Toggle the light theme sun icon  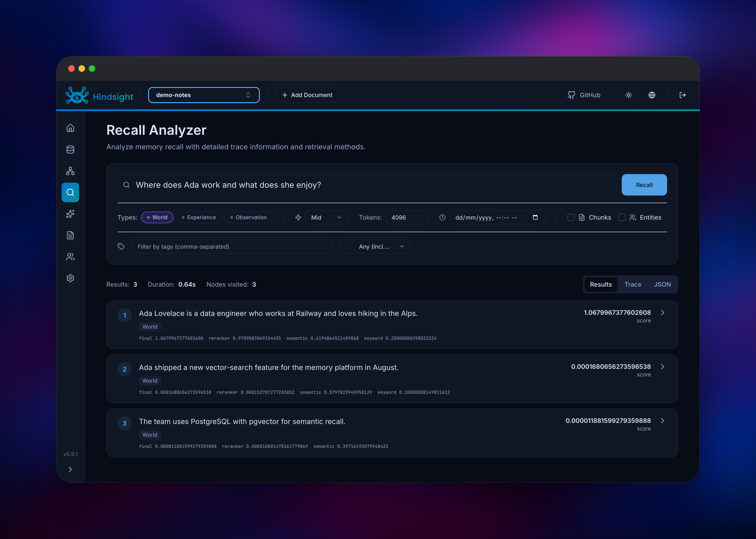(629, 95)
